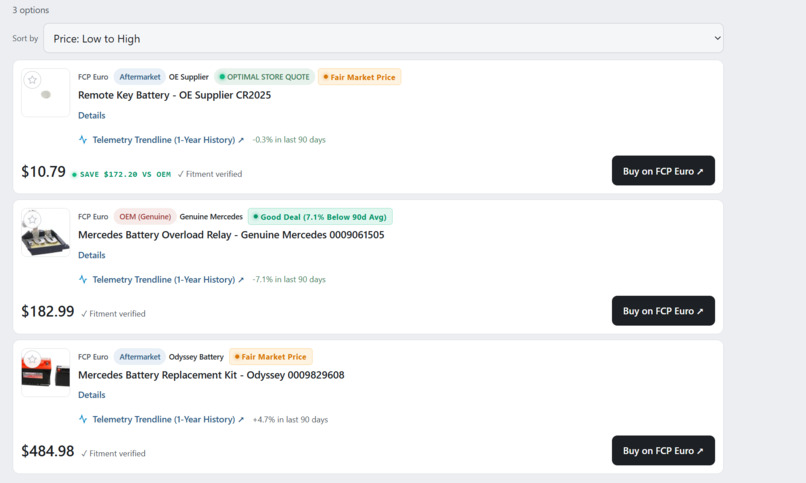This screenshot has height=483, width=806.
Task: Click title Mercedes Battery Overload Relay 0009061505
Action: tap(231, 235)
